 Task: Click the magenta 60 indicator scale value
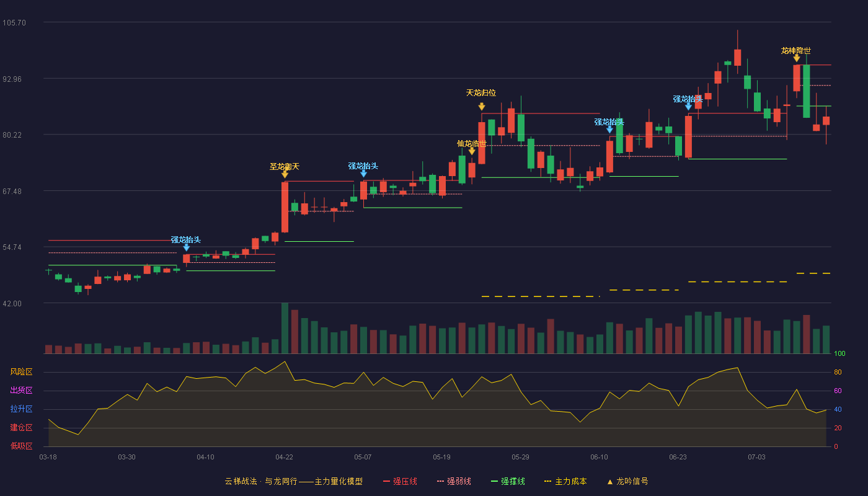[838, 391]
